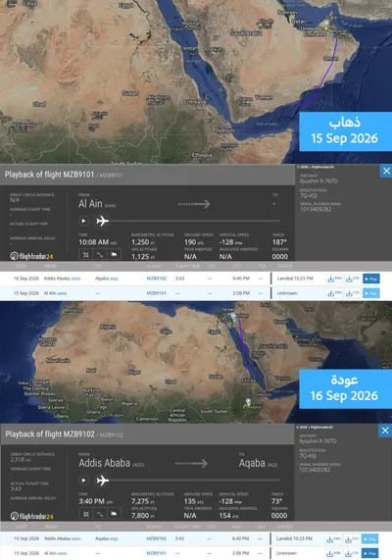The image size is (392, 560).
Task: Click the Addis Ababa (ADD) link under the MZB9102 panel
Action: (62, 538)
